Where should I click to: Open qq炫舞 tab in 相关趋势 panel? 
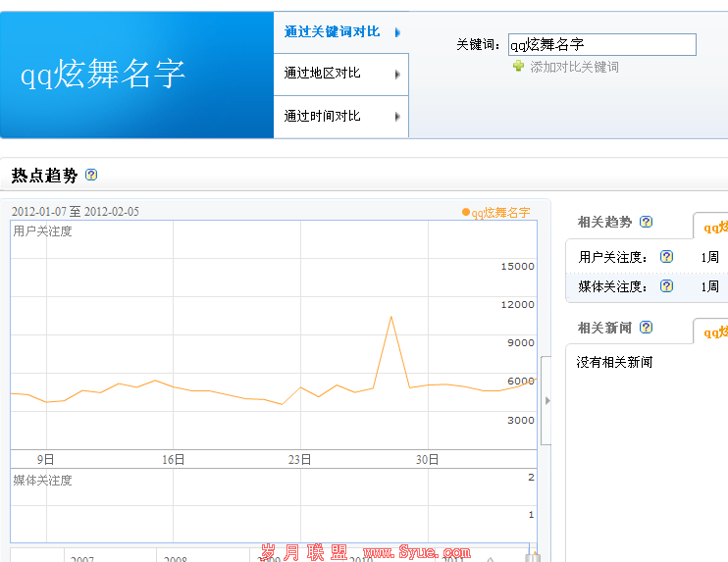(x=711, y=227)
